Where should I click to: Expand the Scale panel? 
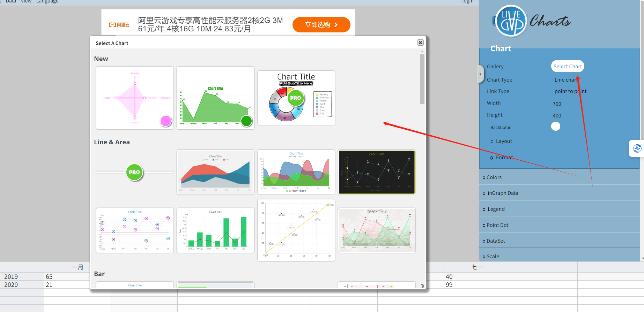point(559,256)
